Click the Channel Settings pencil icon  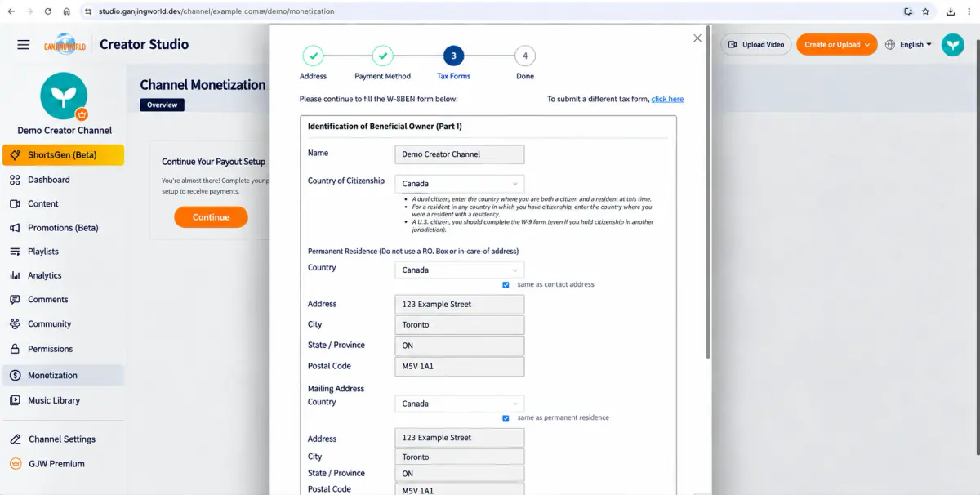click(x=15, y=439)
